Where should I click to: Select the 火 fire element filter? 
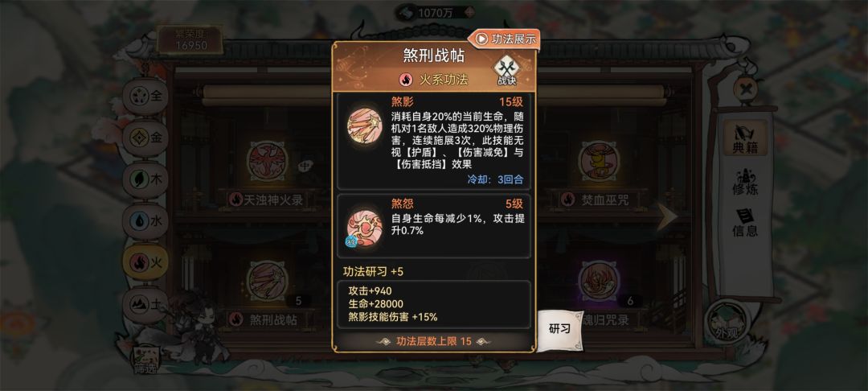[145, 262]
